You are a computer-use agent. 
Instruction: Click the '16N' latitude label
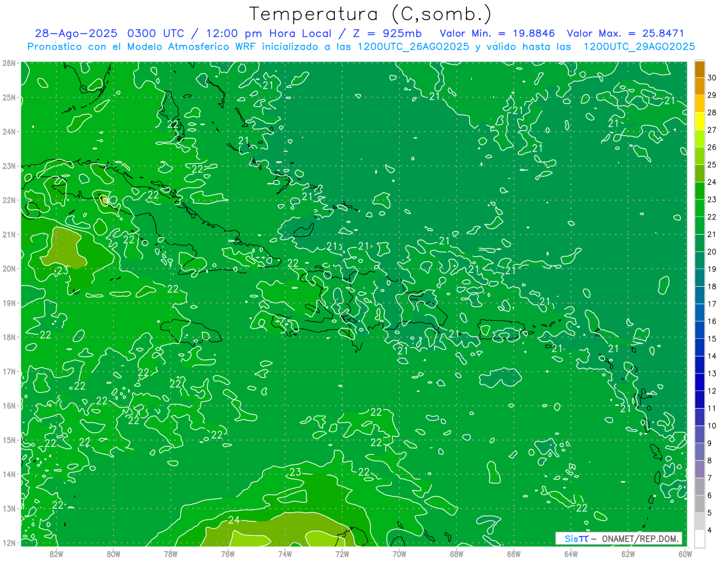[8, 406]
